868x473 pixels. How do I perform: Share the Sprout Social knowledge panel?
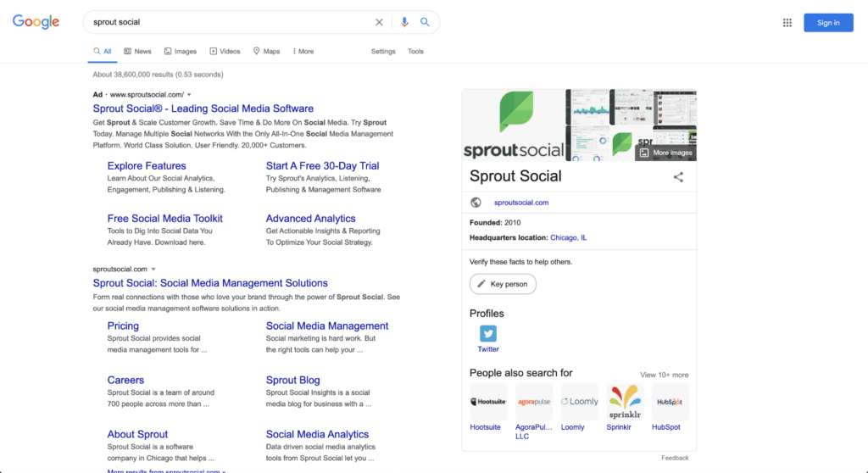678,177
